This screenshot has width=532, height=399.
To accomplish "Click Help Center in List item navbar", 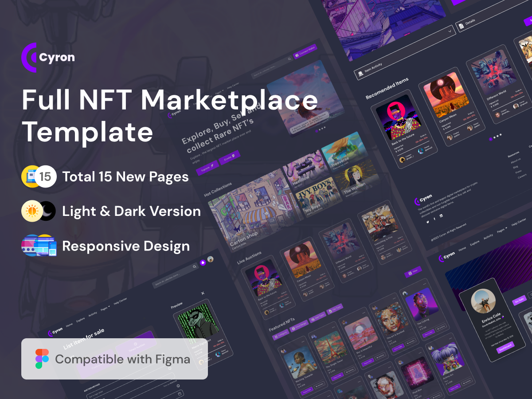I will tap(120, 301).
